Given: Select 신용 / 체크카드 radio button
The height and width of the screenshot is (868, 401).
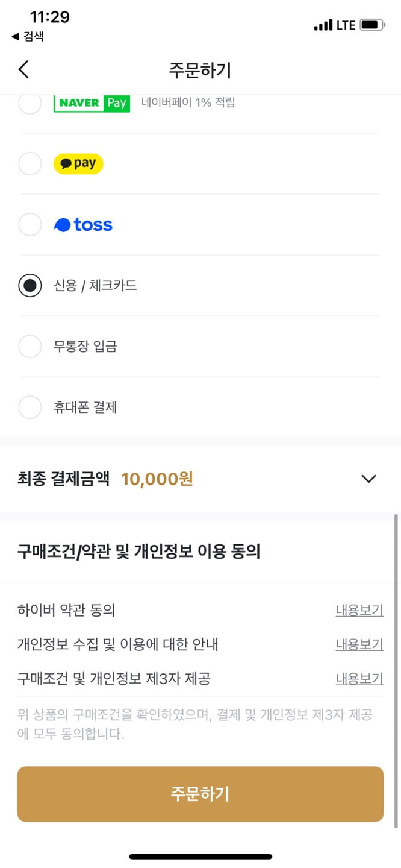Looking at the screenshot, I should (x=30, y=286).
